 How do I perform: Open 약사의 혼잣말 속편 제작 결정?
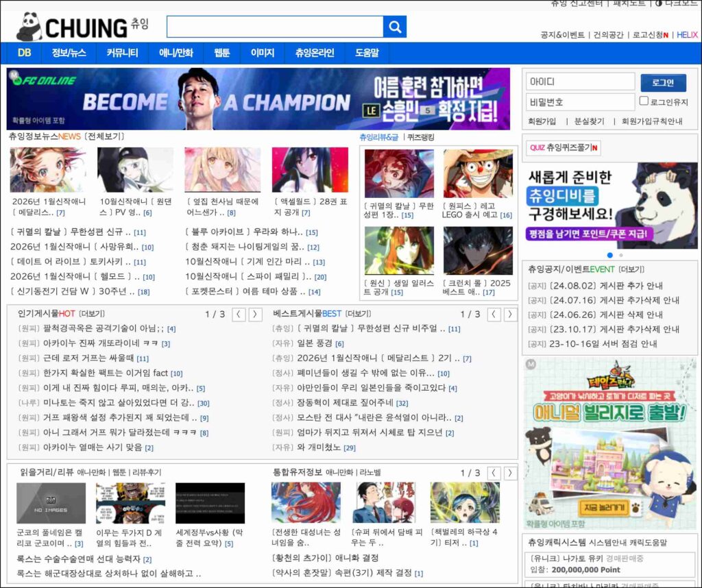click(342, 573)
